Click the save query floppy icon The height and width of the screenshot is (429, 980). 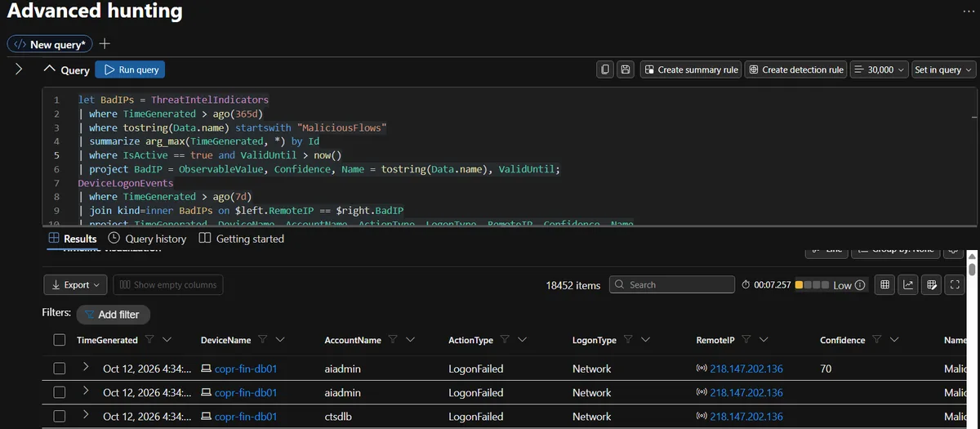626,69
